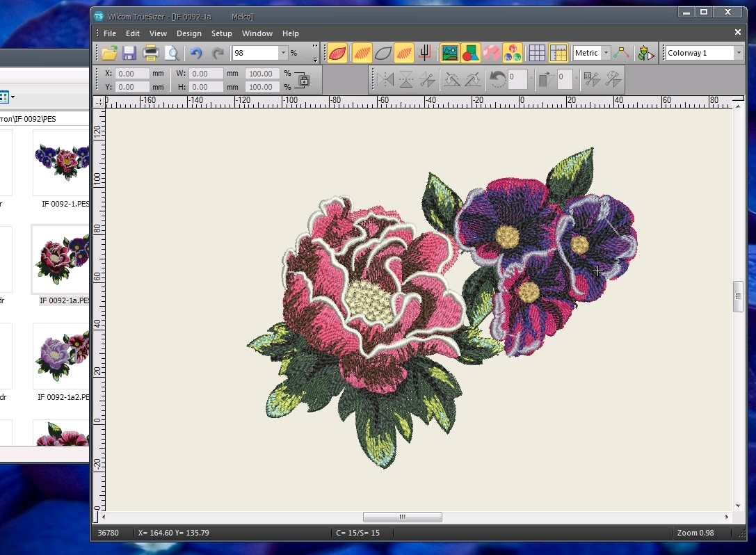Click the Open design folder icon
This screenshot has width=756, height=555.
109,53
